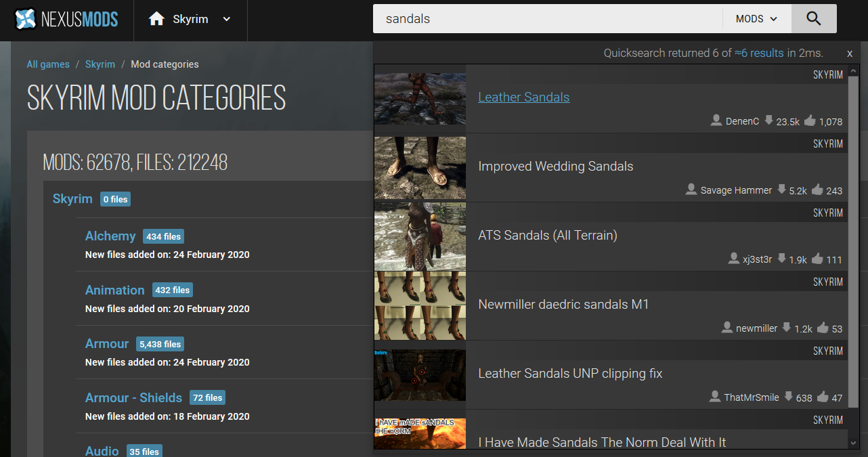Expand the Skyrim game selector chevron
Screen dimensions: 868x457
pyautogui.click(x=227, y=19)
